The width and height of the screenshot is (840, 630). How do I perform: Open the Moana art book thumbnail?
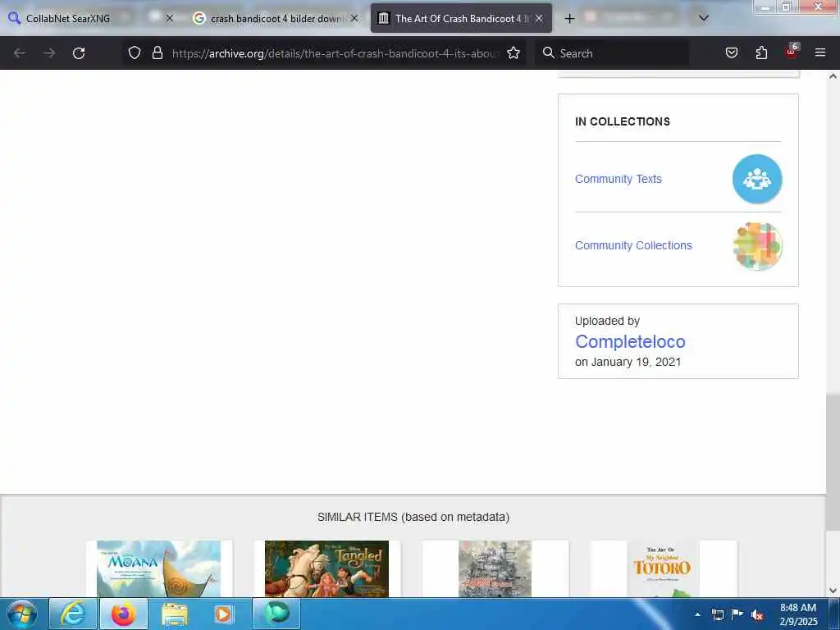pyautogui.click(x=158, y=568)
